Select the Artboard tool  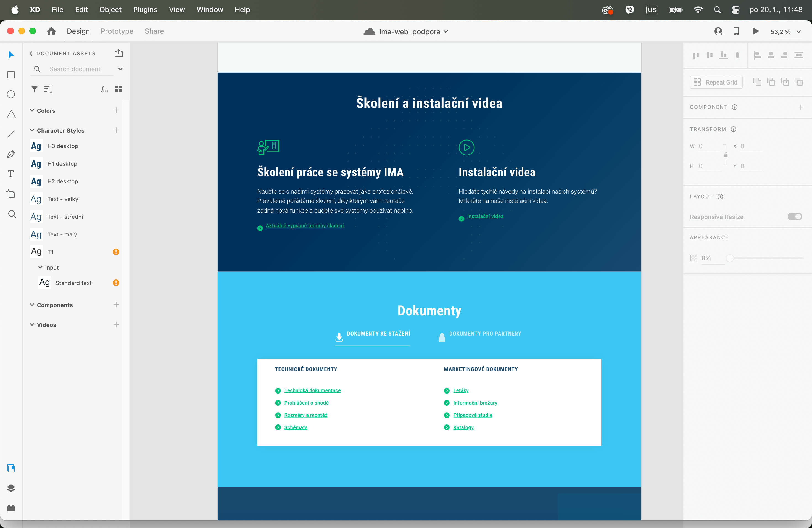[11, 194]
